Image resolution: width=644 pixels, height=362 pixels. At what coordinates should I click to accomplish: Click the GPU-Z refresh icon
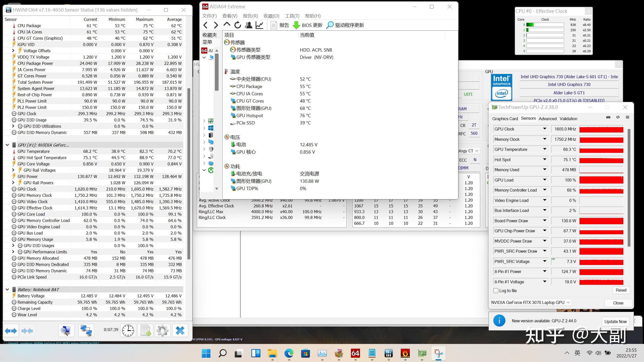point(618,117)
